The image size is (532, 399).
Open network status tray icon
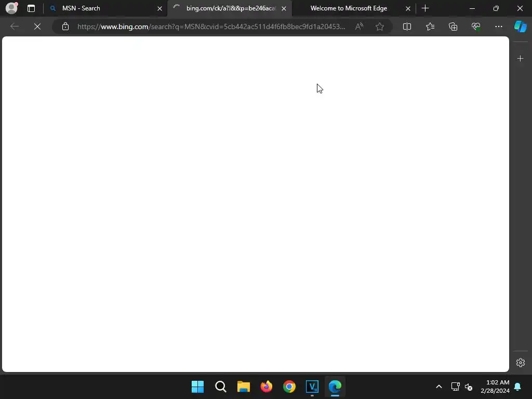click(455, 387)
